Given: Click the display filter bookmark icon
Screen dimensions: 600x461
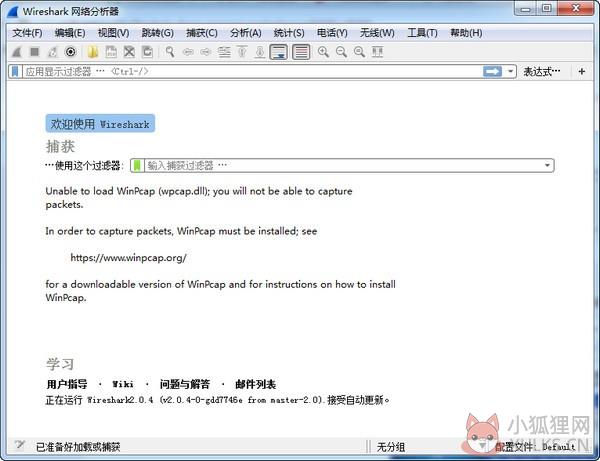Looking at the screenshot, I should point(15,72).
